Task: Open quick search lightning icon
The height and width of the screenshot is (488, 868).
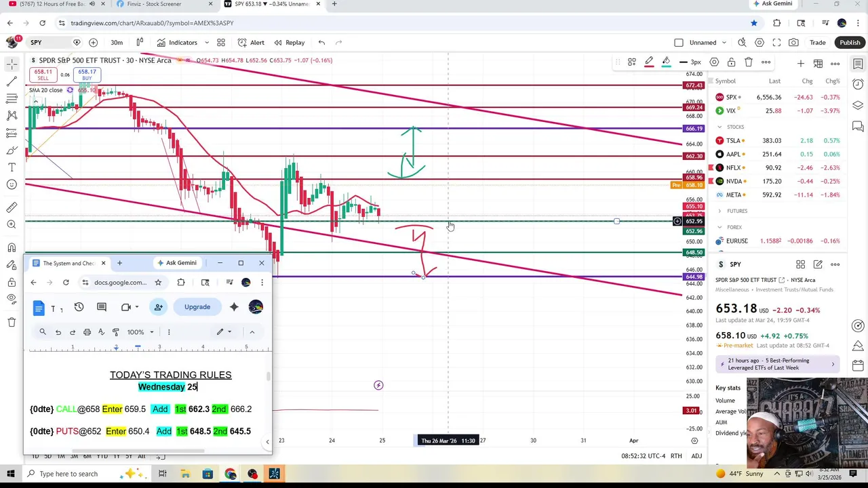Action: coord(742,43)
